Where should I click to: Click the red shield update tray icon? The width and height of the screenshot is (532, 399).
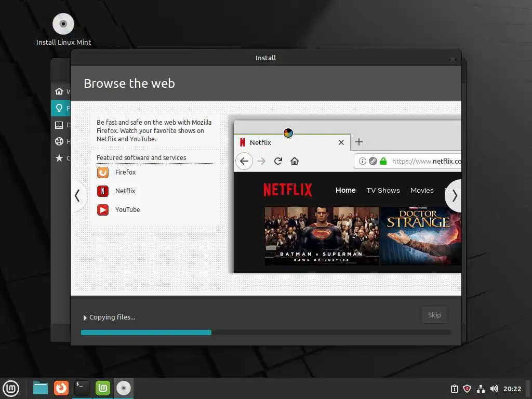click(467, 389)
